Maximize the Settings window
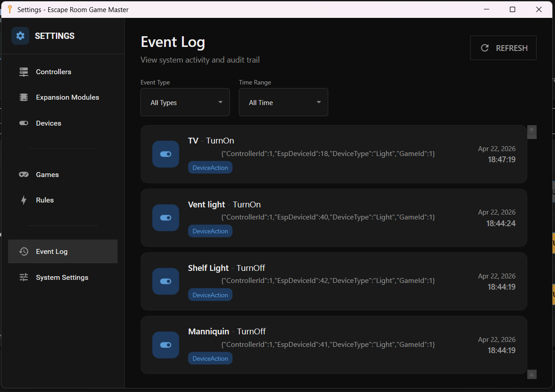The image size is (555, 392). 513,9
